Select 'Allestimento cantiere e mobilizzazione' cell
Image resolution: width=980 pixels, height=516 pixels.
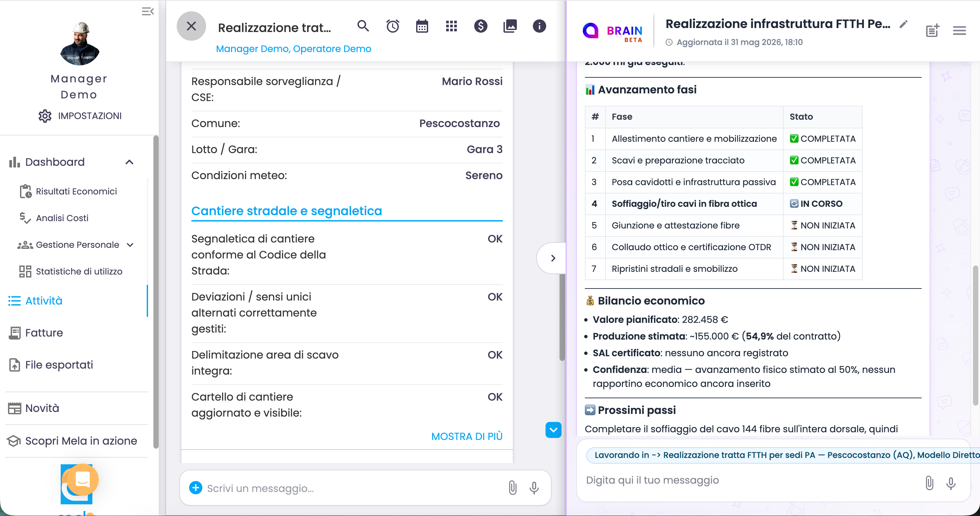click(x=694, y=138)
